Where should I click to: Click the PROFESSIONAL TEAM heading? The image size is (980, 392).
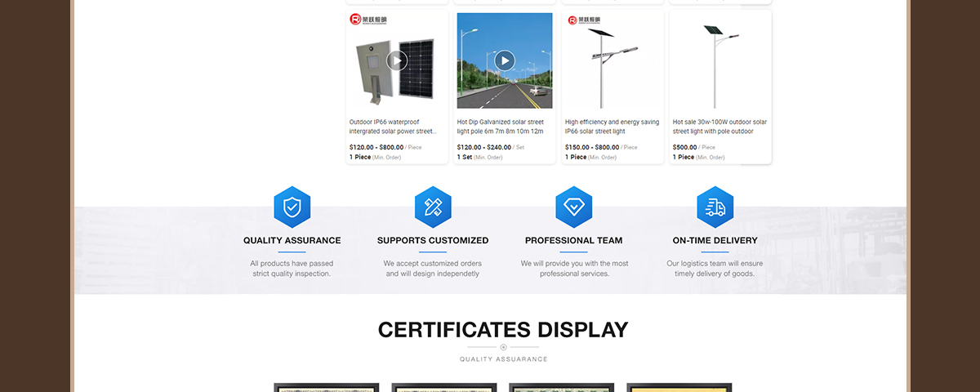(574, 241)
